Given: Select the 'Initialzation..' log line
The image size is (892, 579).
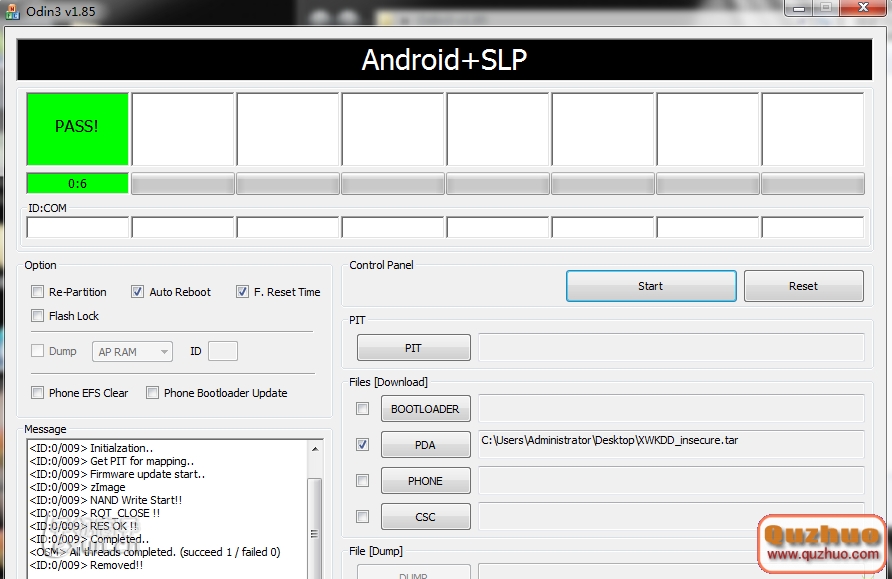Looking at the screenshot, I should tap(91, 448).
